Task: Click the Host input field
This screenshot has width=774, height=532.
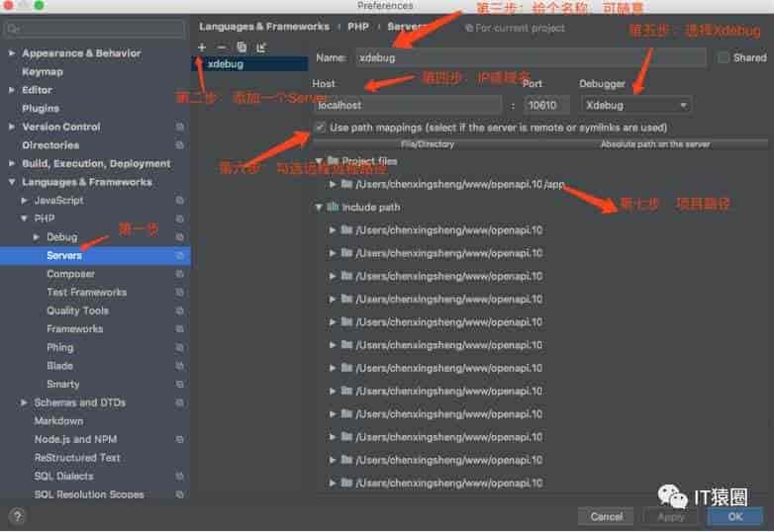Action: coord(407,105)
